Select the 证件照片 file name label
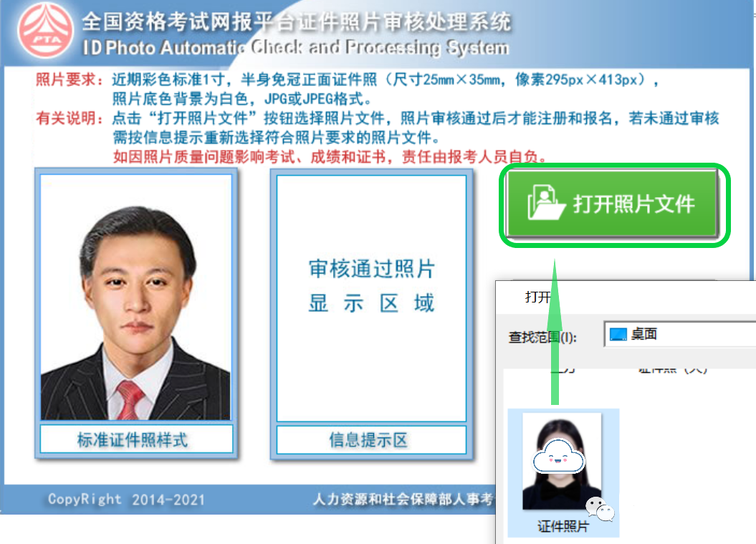Screen dimensions: 756x544 tap(563, 527)
